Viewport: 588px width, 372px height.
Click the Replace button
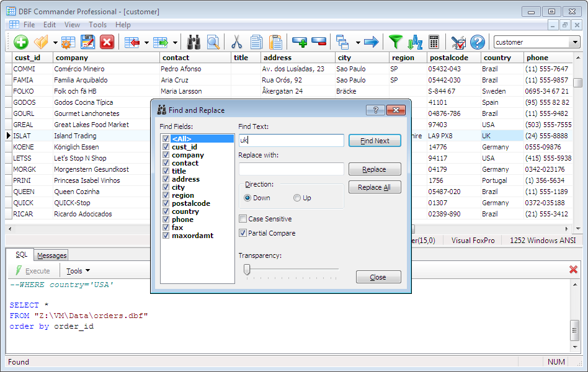coord(375,169)
